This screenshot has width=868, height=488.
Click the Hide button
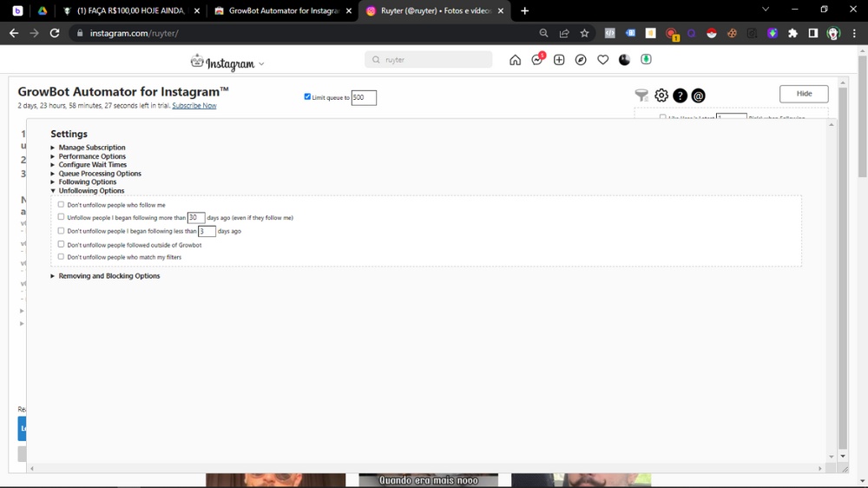pos(804,94)
